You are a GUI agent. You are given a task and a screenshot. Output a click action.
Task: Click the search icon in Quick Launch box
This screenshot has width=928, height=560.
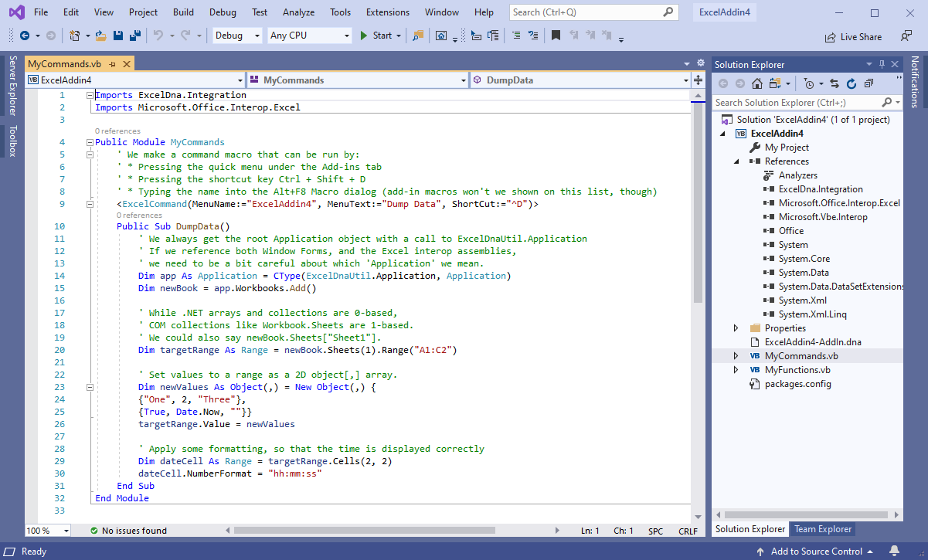click(668, 12)
